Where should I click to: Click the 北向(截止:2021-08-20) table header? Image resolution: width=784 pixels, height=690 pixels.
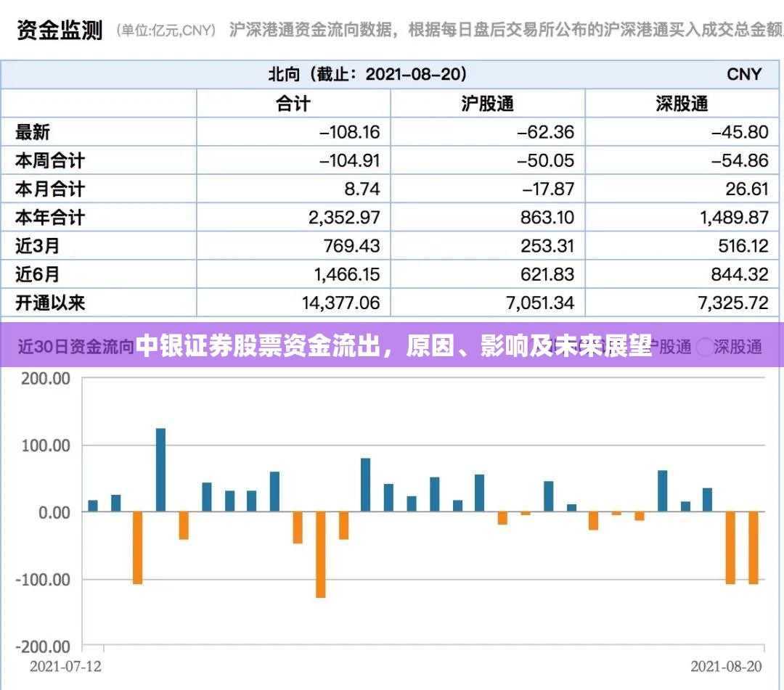tap(367, 75)
